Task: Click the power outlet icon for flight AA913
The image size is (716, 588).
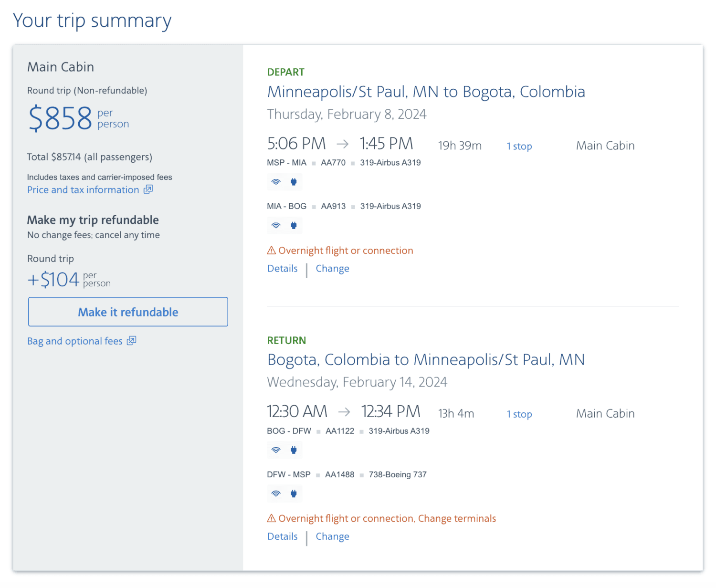Action: pos(293,225)
